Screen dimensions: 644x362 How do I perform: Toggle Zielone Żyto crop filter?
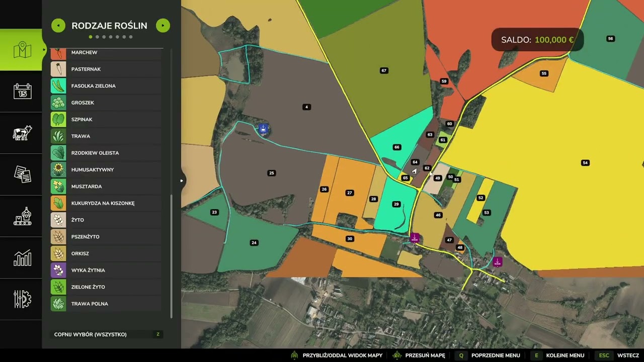[x=106, y=287]
